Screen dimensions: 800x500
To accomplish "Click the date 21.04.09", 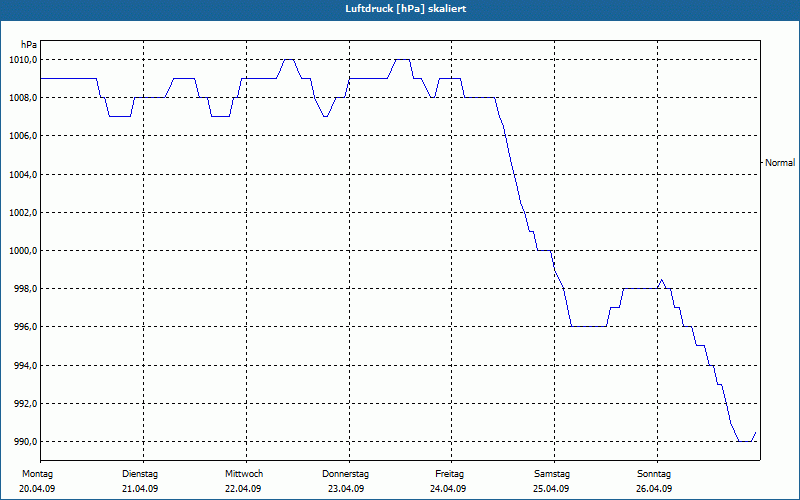I will point(140,489).
